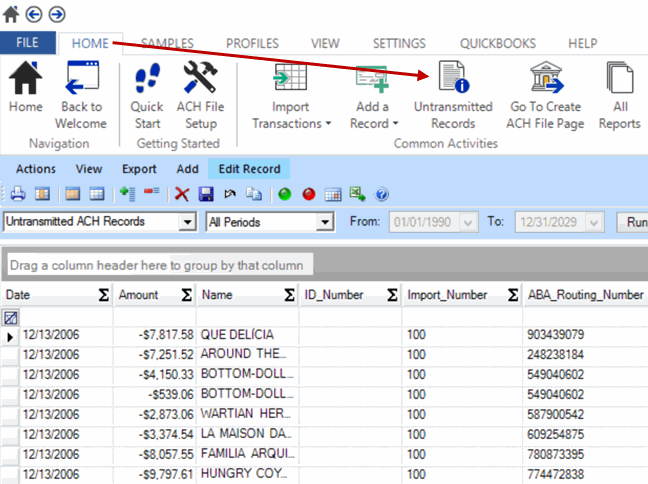Click the Back to Welcome button
Screen dimensions: 648x484
coord(82,96)
